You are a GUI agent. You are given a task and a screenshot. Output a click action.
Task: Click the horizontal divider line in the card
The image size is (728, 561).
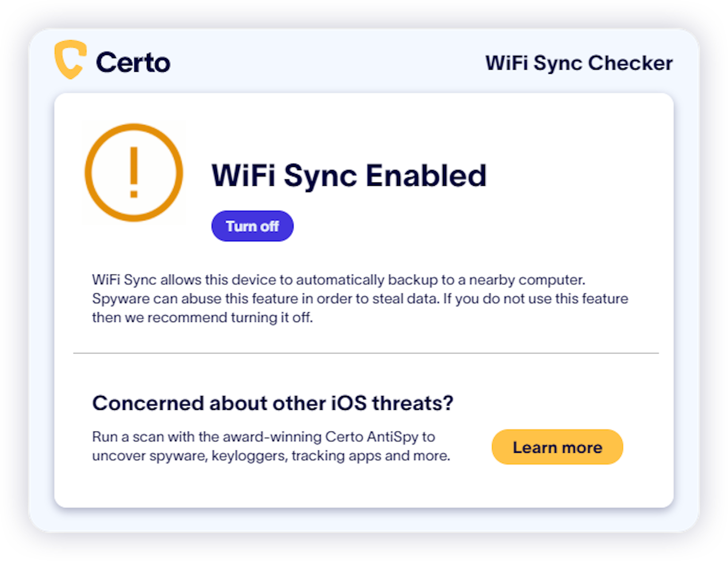tap(366, 353)
